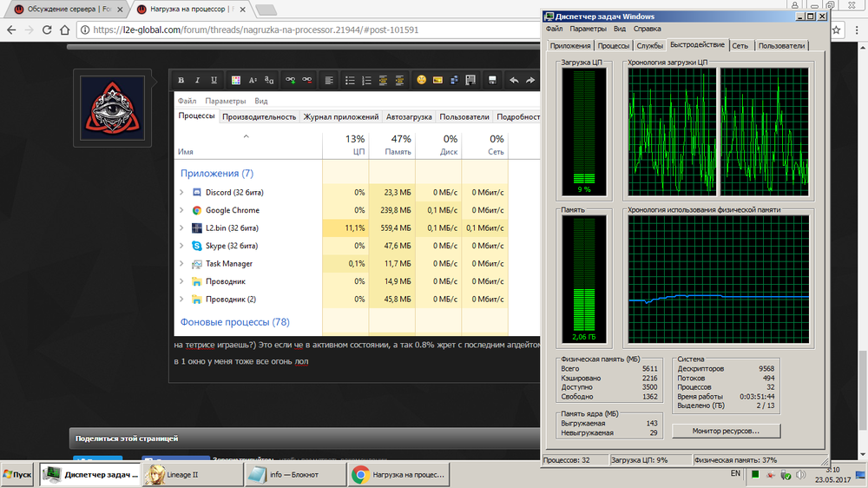The height and width of the screenshot is (488, 868).
Task: Open the text color palette
Action: click(235, 80)
